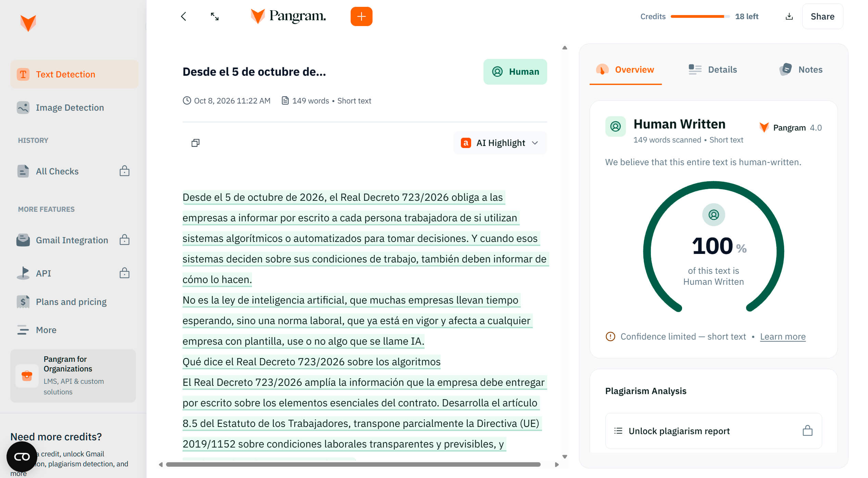Click the Share button
Screen dimensions: 868x478
click(x=822, y=16)
